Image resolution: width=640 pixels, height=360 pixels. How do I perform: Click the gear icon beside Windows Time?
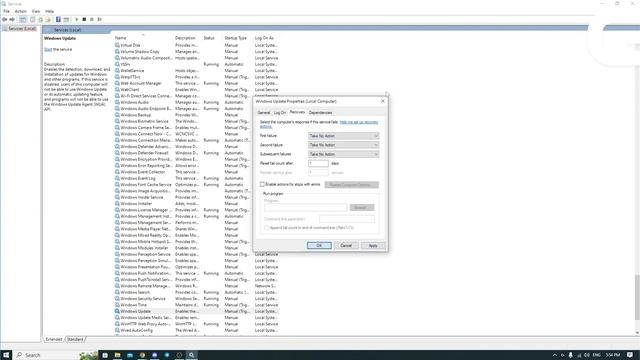(x=117, y=305)
